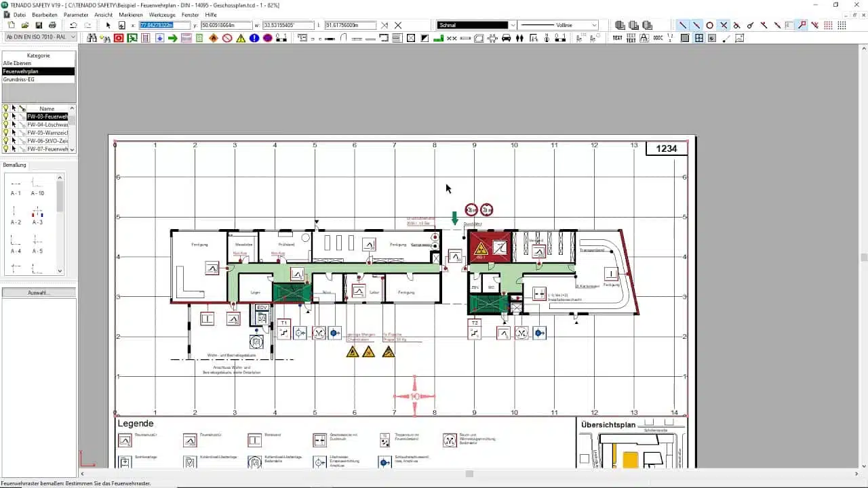Open the Werkzeuge menu
The image size is (868, 488).
click(162, 14)
